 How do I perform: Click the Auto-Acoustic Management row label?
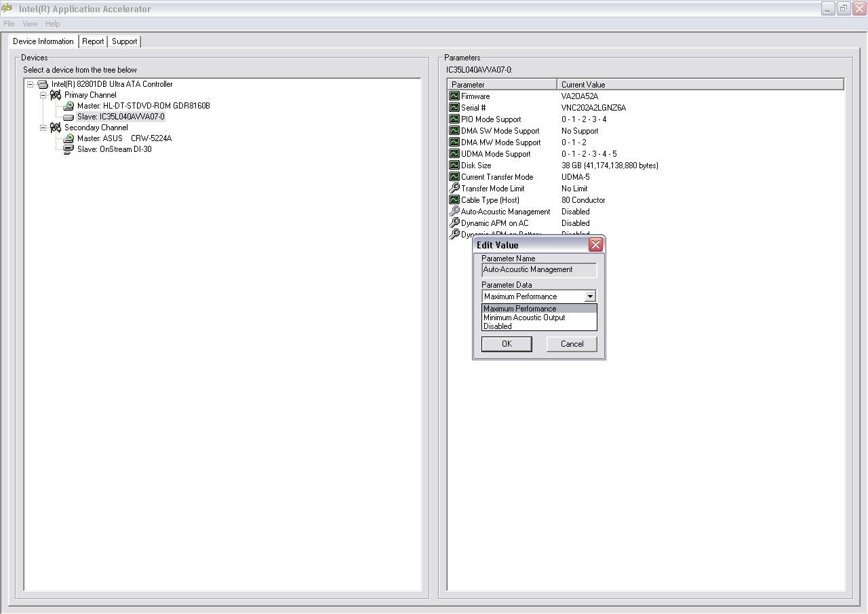point(506,212)
